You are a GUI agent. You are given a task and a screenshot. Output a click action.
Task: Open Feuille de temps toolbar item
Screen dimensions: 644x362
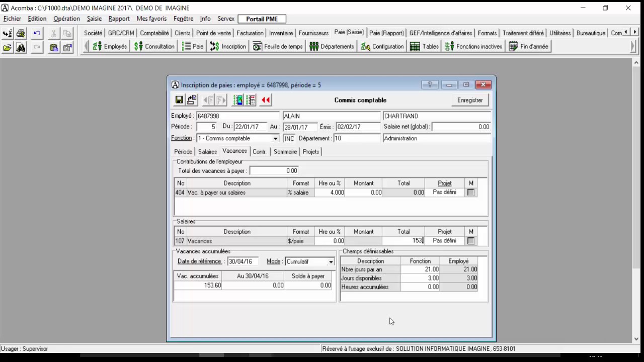click(x=278, y=46)
